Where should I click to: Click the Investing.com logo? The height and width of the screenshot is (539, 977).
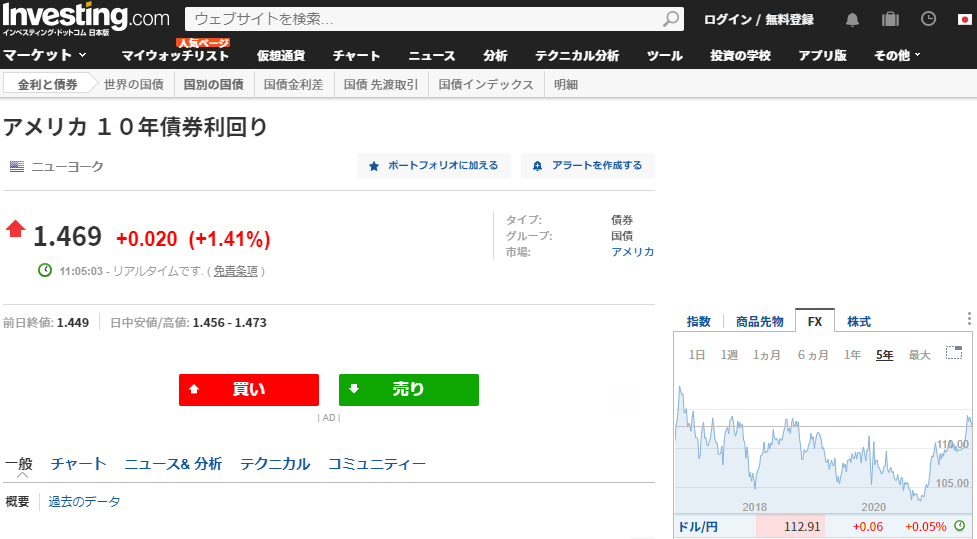86,19
